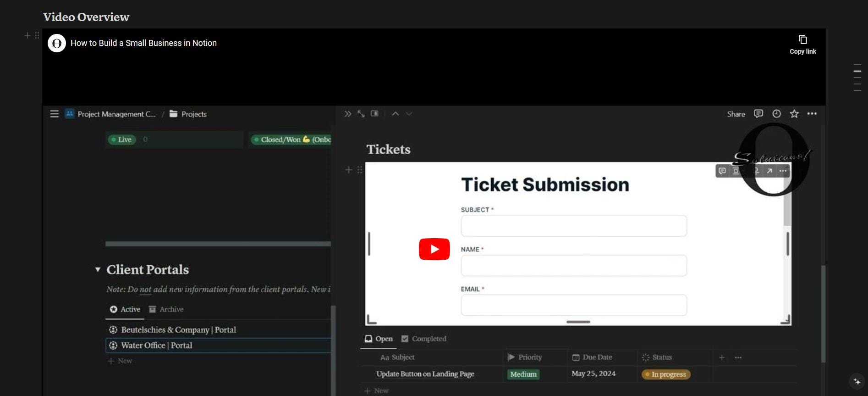Close the side peek with double-chevron icon
The image size is (868, 396).
(348, 114)
